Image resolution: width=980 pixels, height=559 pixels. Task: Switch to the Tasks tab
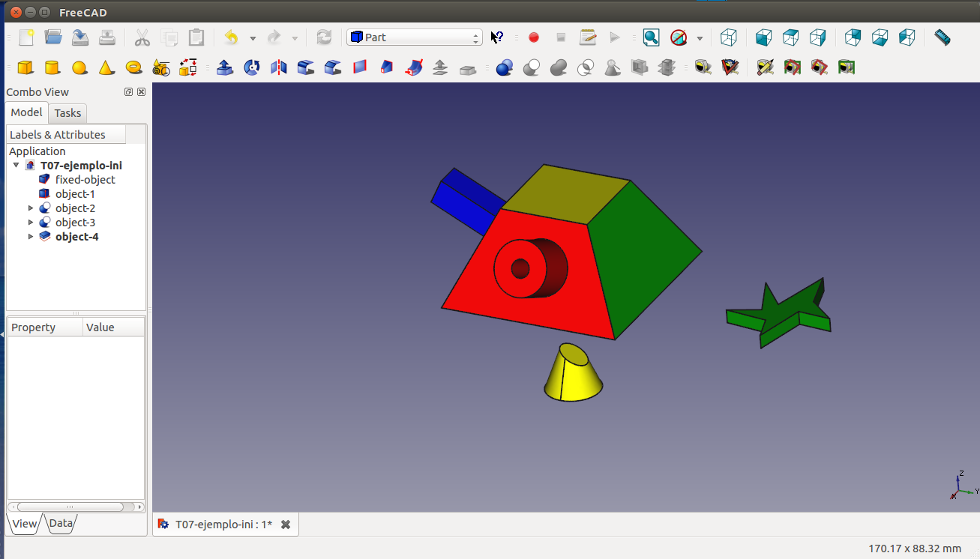point(67,113)
